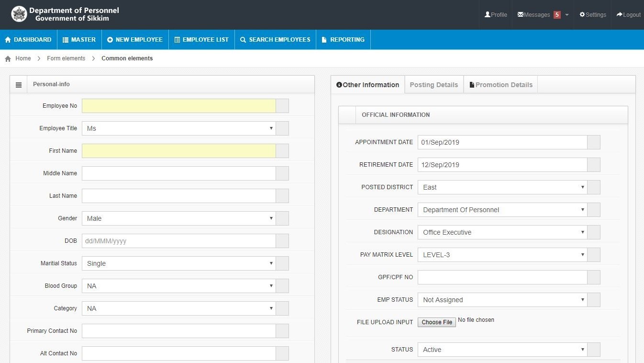Click the DOB date field
Screen dimensions: 644x363
(x=179, y=241)
